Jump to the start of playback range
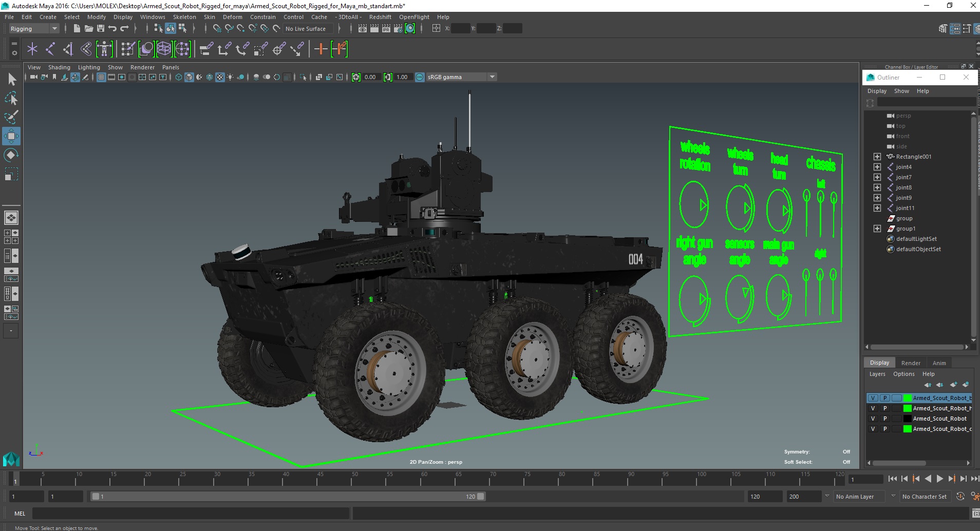The width and height of the screenshot is (980, 531). click(x=893, y=479)
